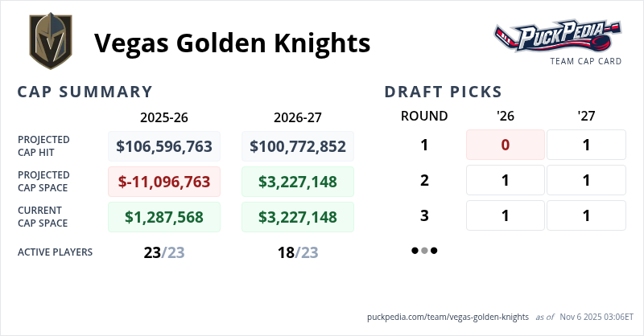Viewport: 644px width, 336px height.
Task: Expand more draft rounds via three dots
Action: (x=424, y=251)
